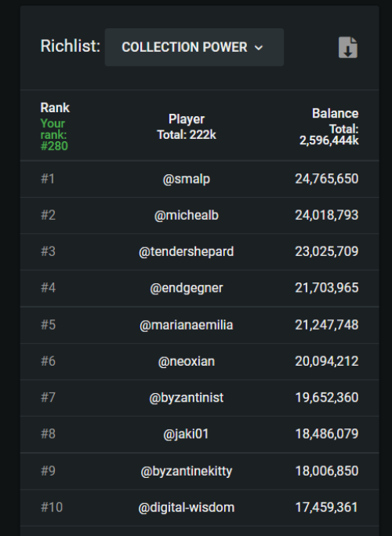Download the richlist as a file
The image size is (392, 536).
tap(348, 48)
